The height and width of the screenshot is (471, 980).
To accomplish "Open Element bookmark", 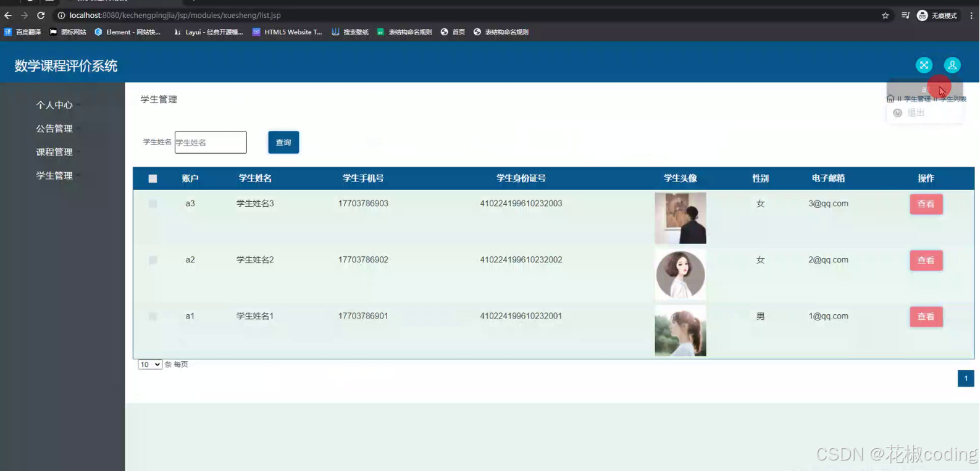I will point(127,32).
